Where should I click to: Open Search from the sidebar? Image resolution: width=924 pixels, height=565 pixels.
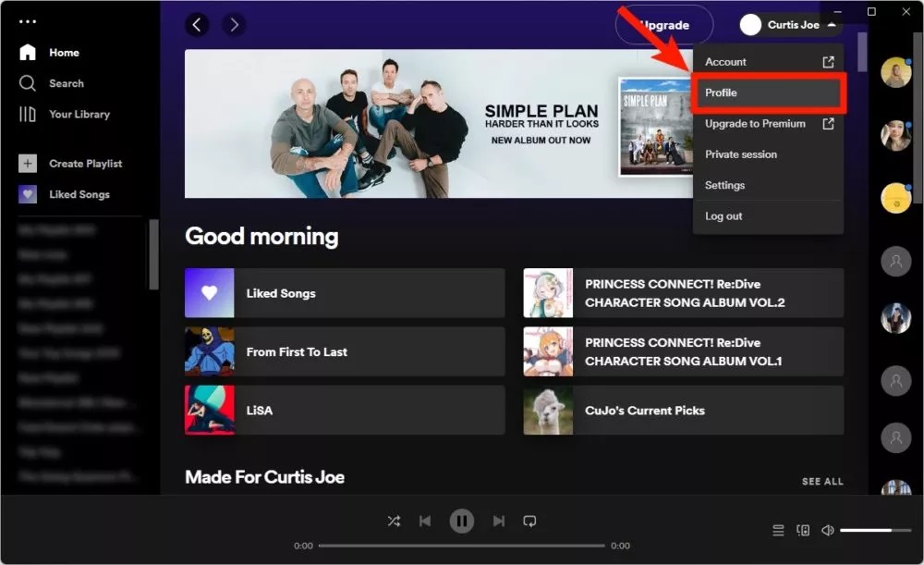click(28, 83)
